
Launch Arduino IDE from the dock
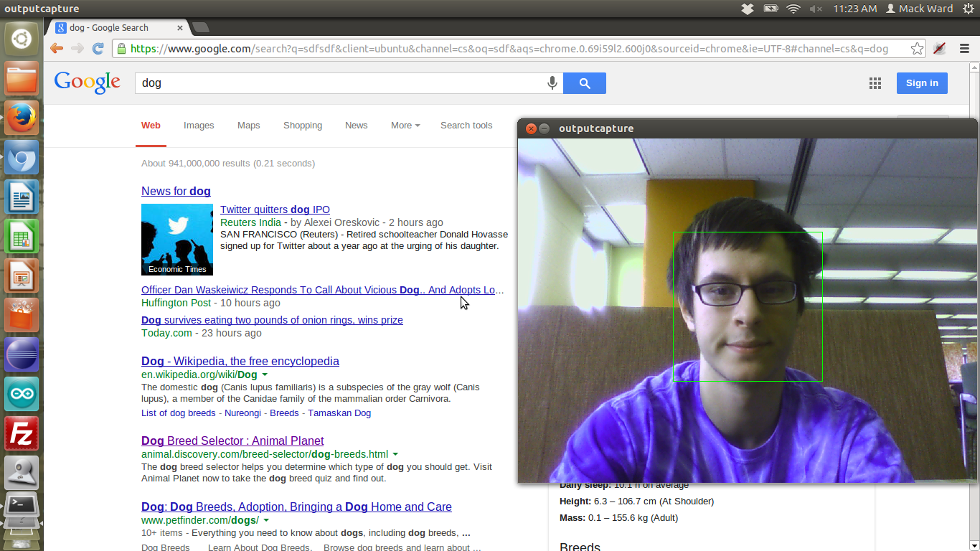(22, 394)
